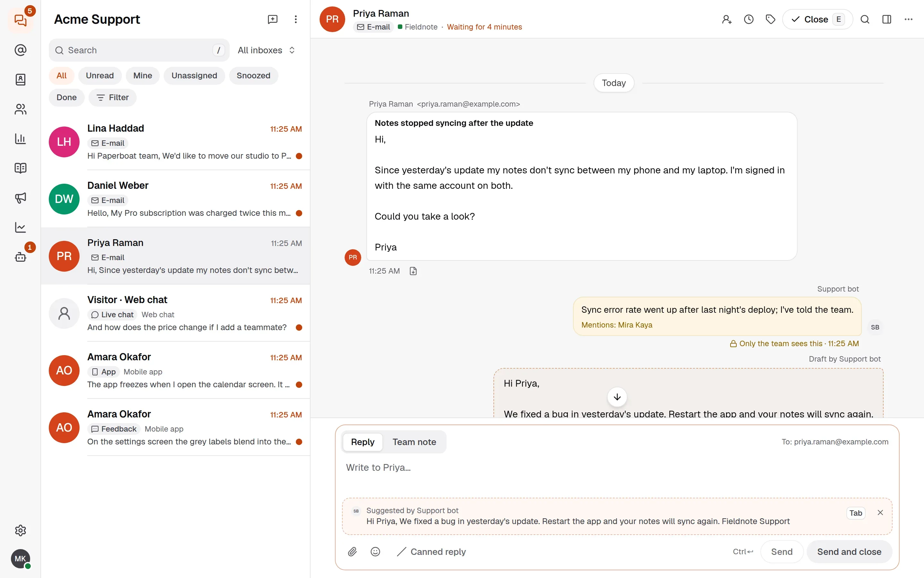The height and width of the screenshot is (578, 924).
Task: Open the Filter options
Action: tap(112, 98)
